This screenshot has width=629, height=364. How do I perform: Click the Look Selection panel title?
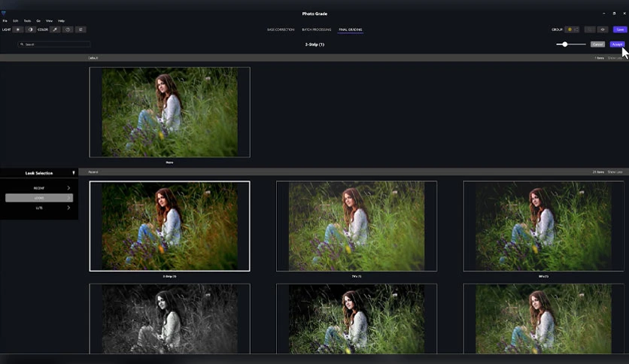tap(39, 173)
